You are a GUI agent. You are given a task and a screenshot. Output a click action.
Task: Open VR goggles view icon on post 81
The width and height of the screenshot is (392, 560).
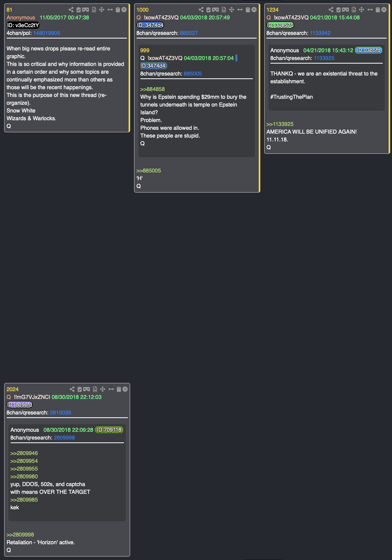[85, 10]
